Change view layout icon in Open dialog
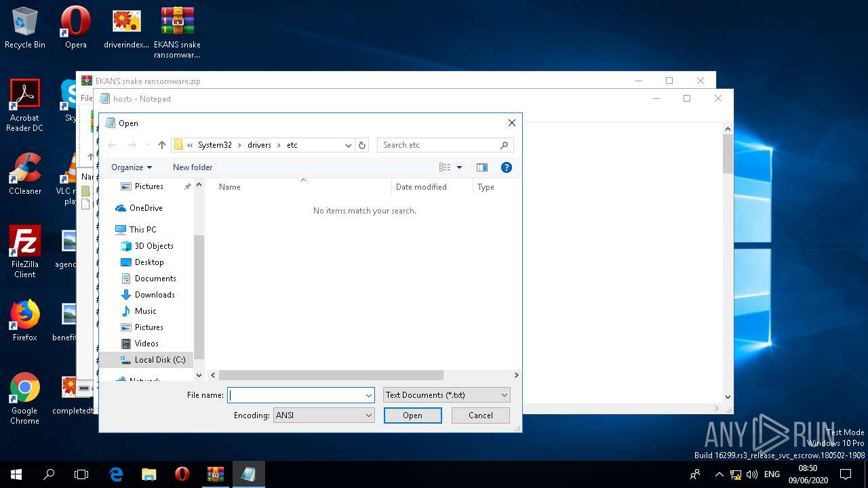Viewport: 868px width, 488px height. coord(445,167)
